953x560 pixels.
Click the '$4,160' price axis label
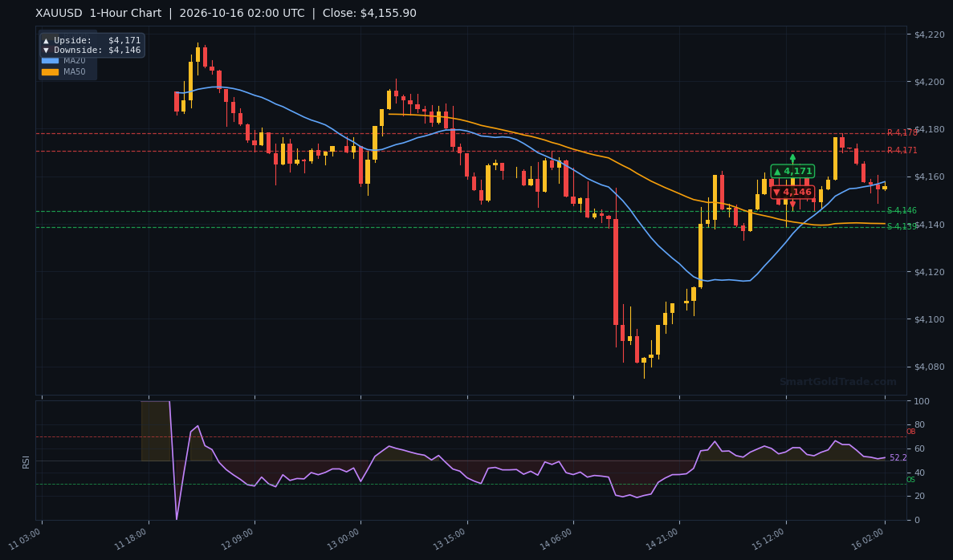tap(929, 177)
